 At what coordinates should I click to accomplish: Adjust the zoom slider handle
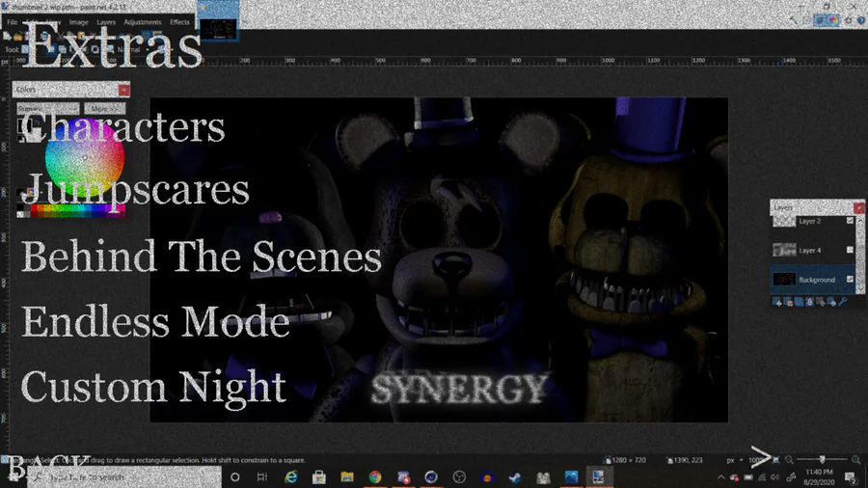click(x=822, y=460)
